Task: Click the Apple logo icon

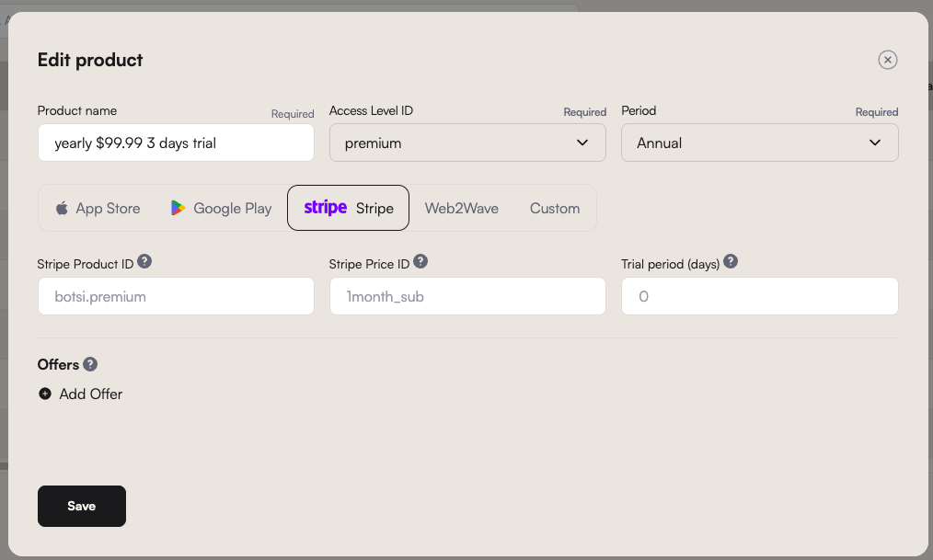Action: tap(62, 208)
